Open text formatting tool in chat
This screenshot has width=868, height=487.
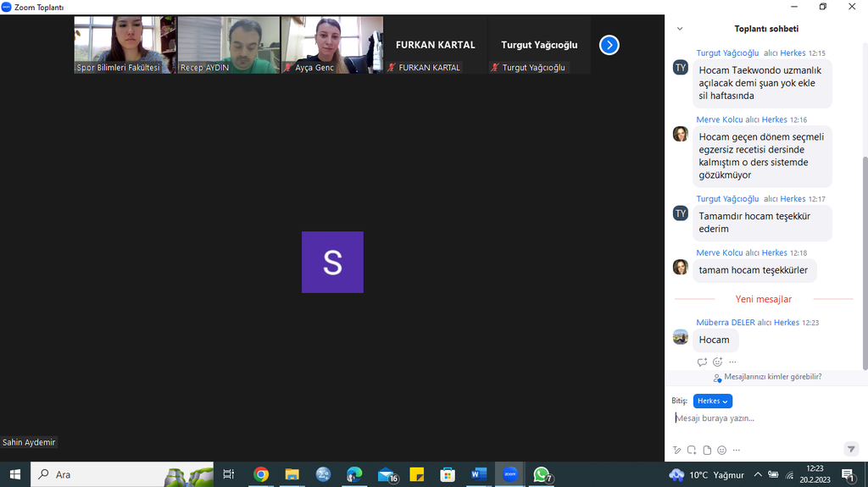click(676, 450)
